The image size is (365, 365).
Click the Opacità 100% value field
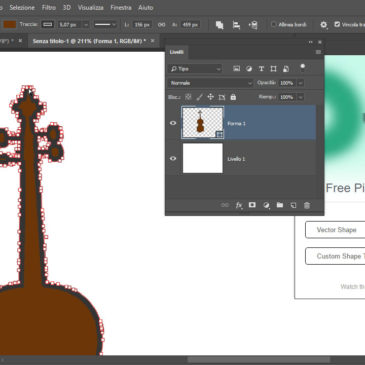[x=287, y=83]
